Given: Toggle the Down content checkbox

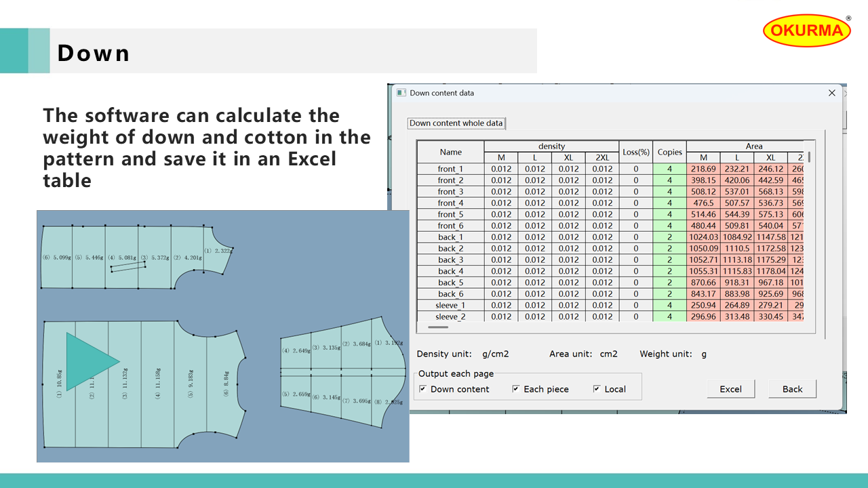Looking at the screenshot, I should 423,389.
